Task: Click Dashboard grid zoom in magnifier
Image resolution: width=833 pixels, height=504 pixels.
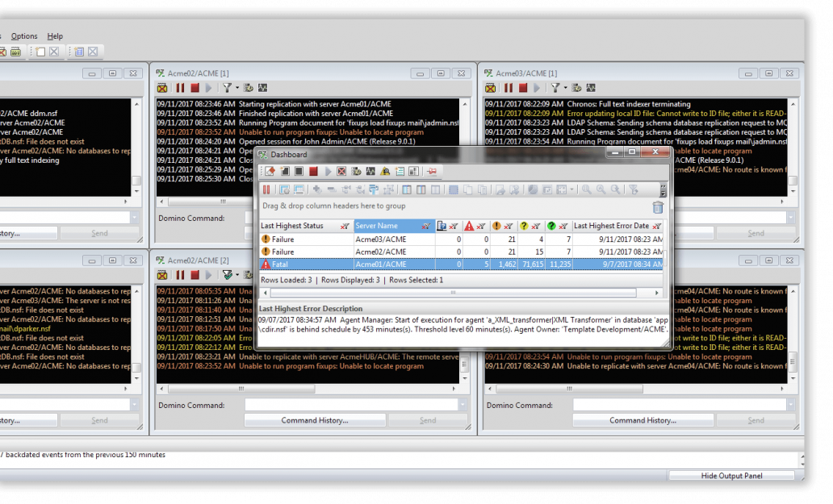Action: coord(586,190)
